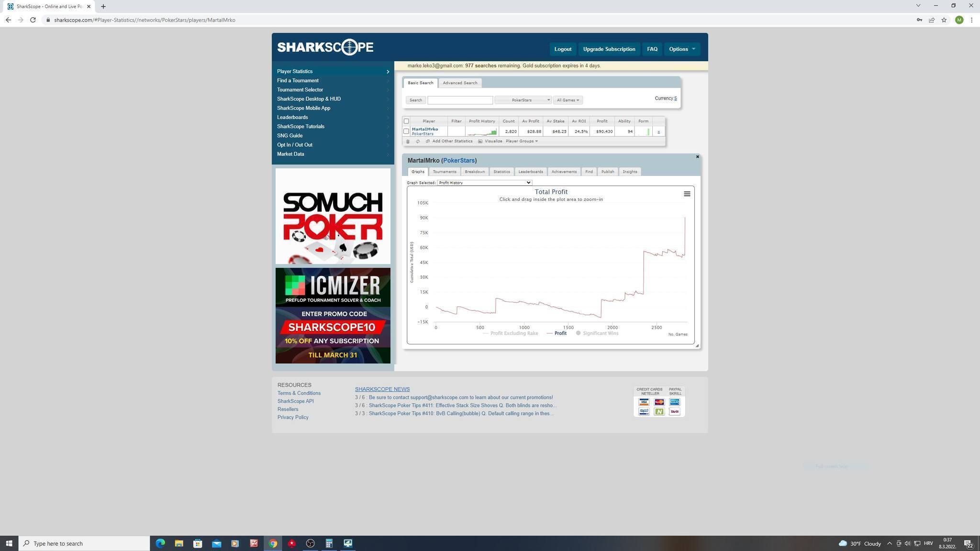Open Microsoft Store from taskbar

point(198,543)
